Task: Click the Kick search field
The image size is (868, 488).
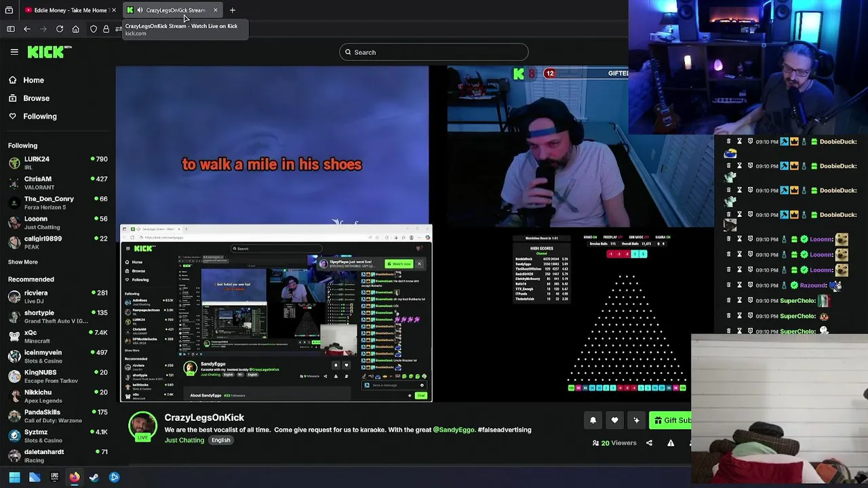Action: click(x=434, y=52)
